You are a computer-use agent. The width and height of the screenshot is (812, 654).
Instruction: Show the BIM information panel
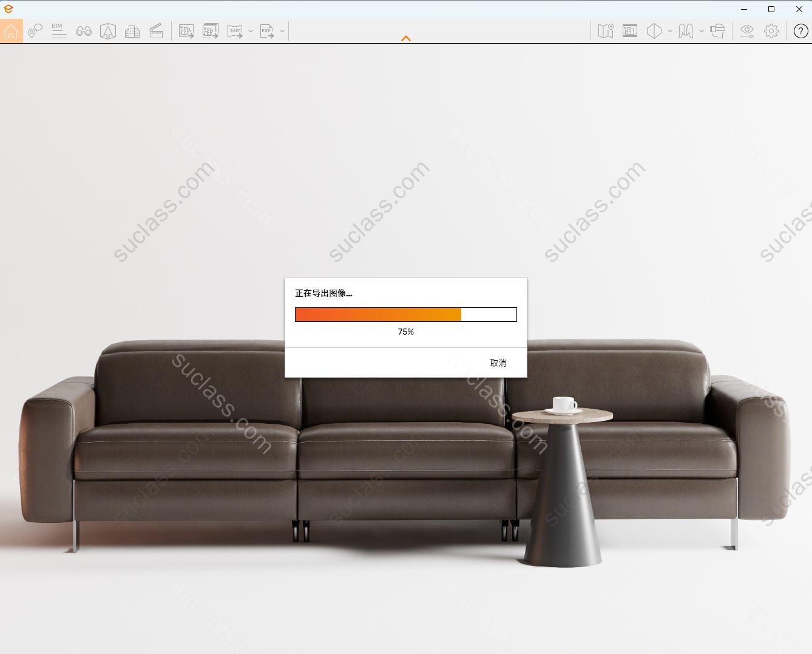click(59, 31)
